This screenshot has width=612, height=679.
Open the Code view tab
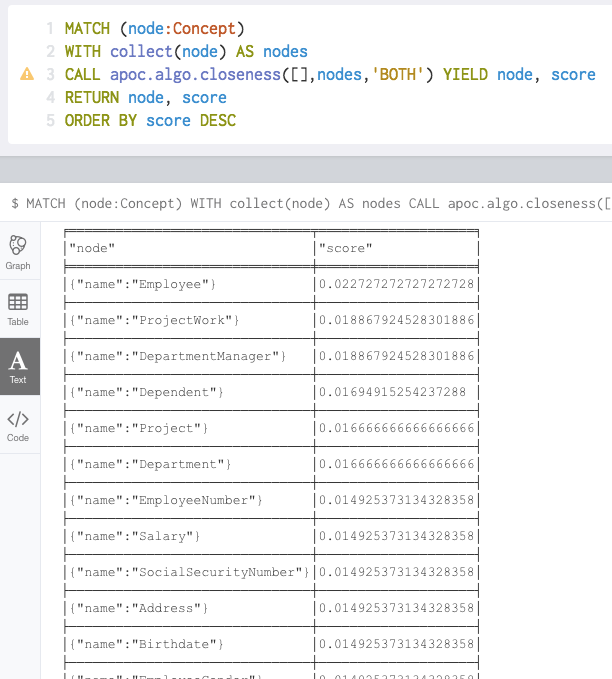click(19, 425)
